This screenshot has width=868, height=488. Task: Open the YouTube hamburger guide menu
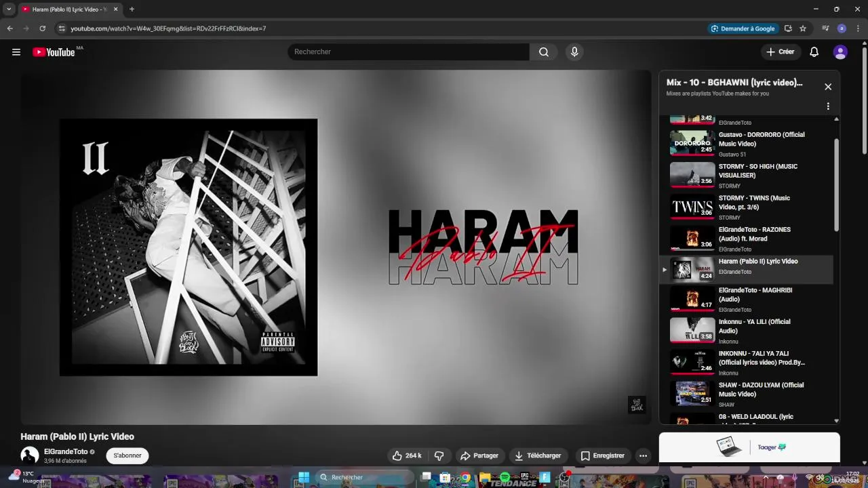coord(16,52)
